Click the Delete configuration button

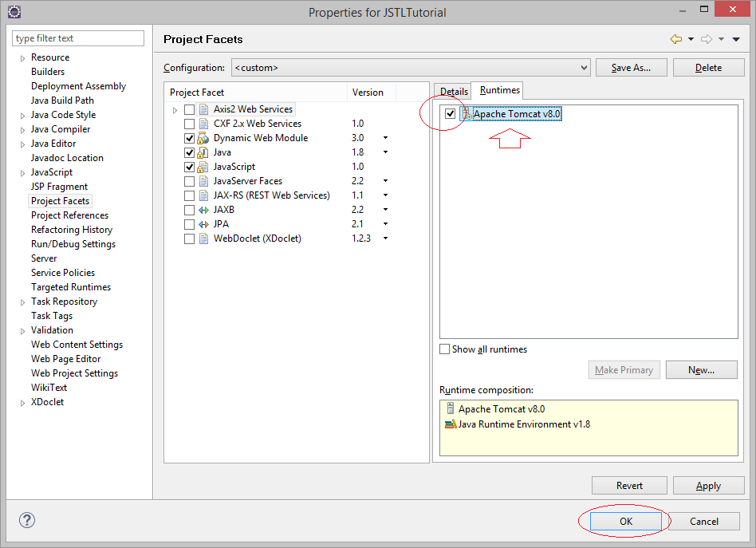[708, 68]
